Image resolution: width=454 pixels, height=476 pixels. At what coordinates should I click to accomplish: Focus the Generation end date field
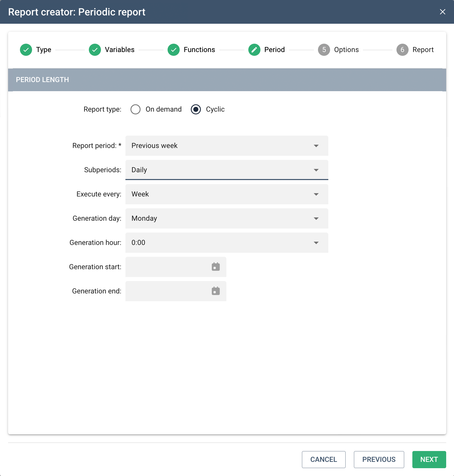coord(176,291)
